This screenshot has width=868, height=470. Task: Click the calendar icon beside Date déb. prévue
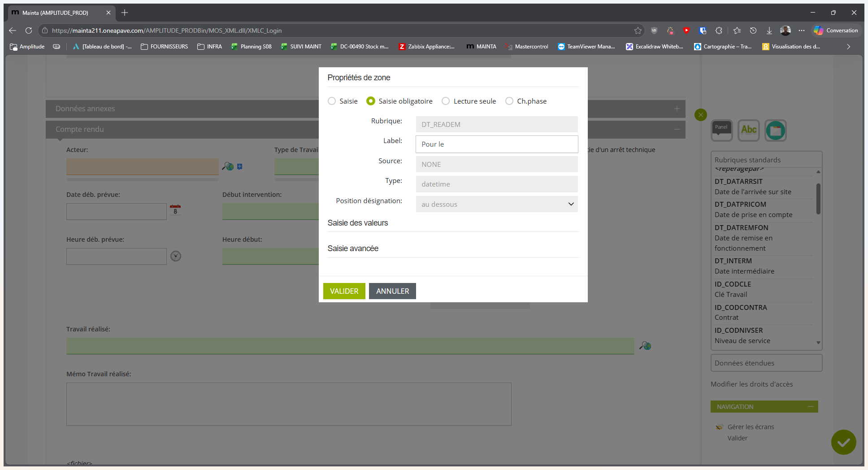pos(175,210)
